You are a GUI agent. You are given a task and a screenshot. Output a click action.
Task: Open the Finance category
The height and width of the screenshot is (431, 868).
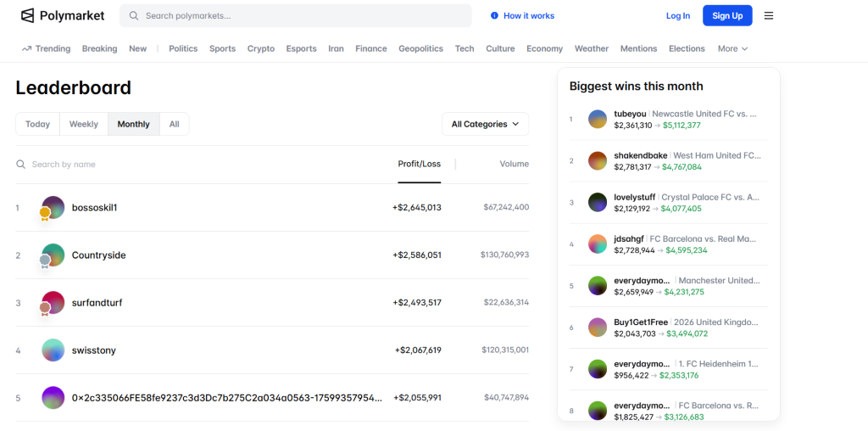point(371,48)
